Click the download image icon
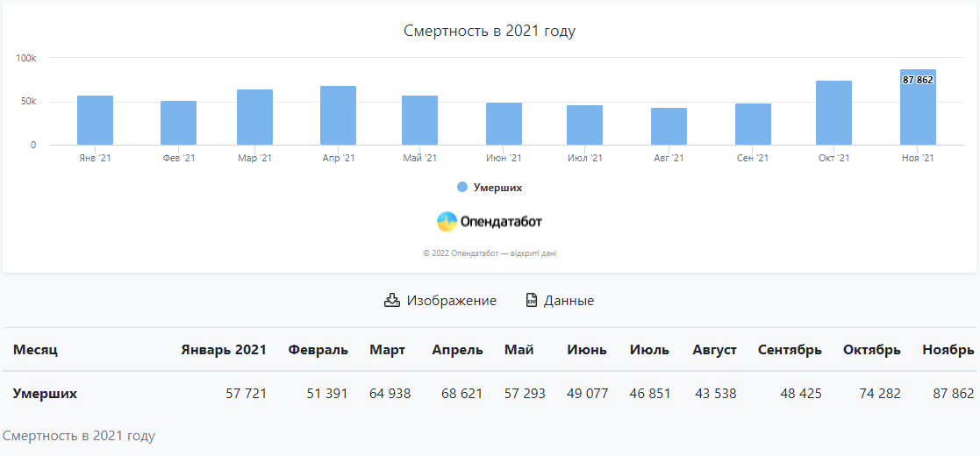 (x=392, y=300)
